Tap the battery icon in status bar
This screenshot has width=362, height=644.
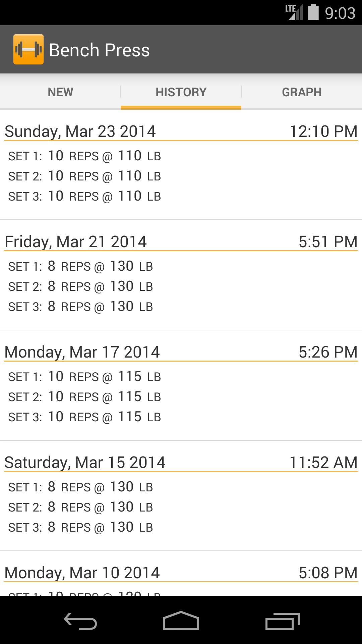313,12
